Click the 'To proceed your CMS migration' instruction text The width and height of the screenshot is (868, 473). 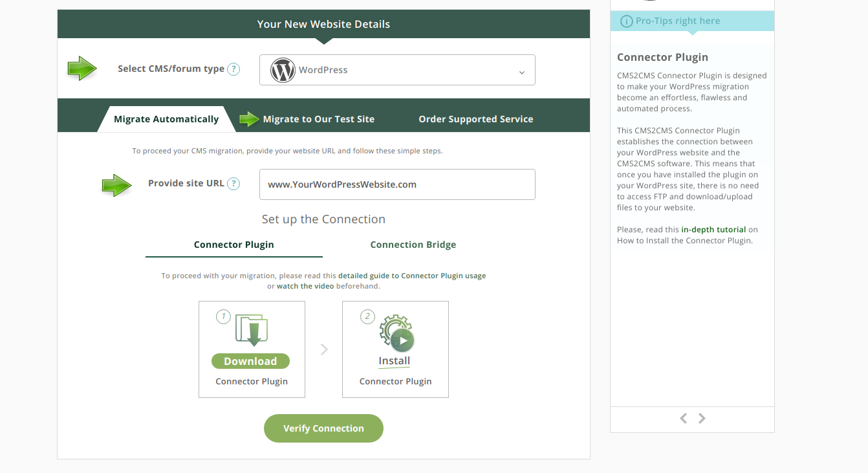(x=288, y=151)
